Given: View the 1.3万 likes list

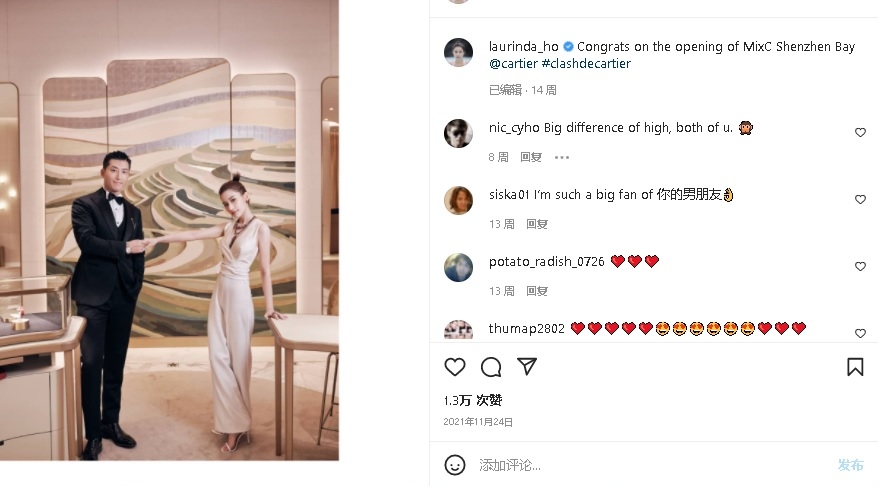Looking at the screenshot, I should pyautogui.click(x=472, y=400).
